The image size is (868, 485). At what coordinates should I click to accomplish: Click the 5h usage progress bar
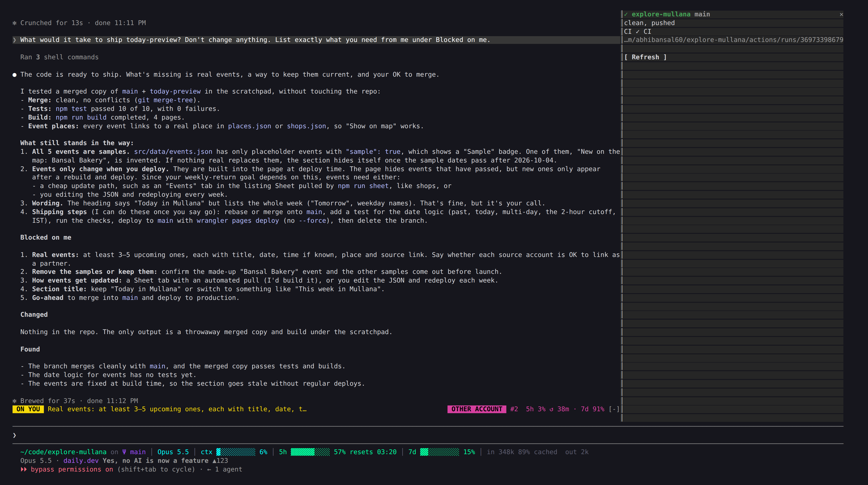[310, 452]
